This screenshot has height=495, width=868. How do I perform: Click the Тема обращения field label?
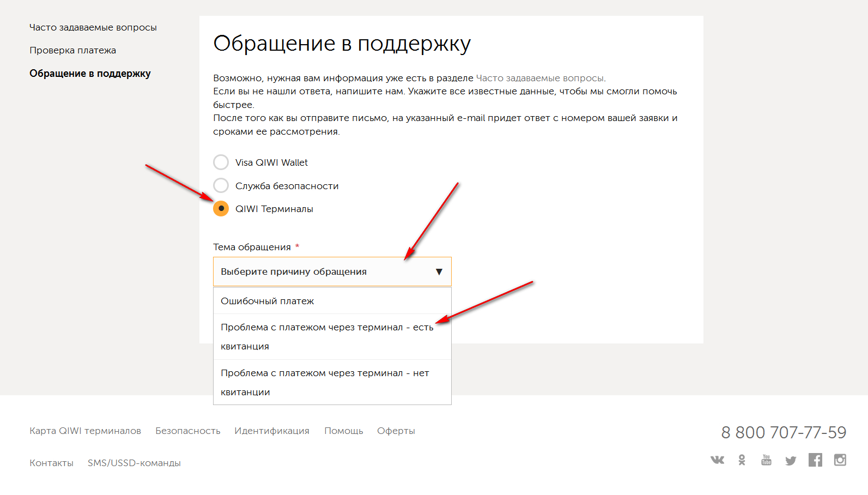click(252, 247)
